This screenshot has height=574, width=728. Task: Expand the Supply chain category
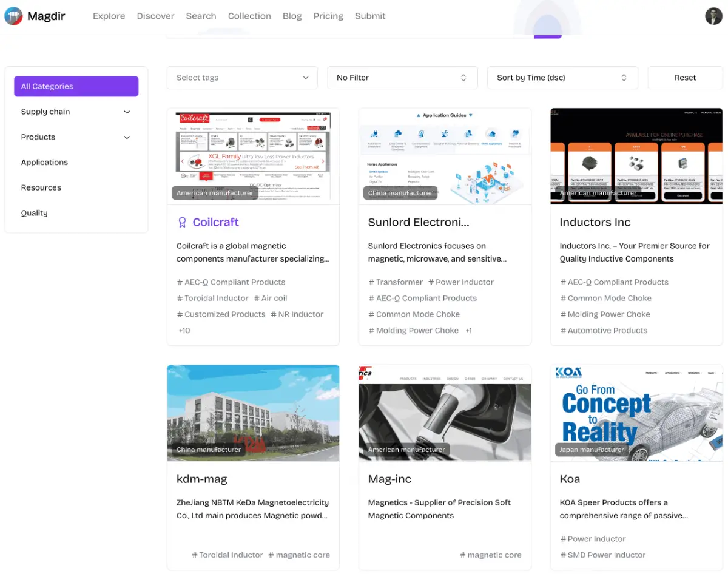[x=127, y=112]
